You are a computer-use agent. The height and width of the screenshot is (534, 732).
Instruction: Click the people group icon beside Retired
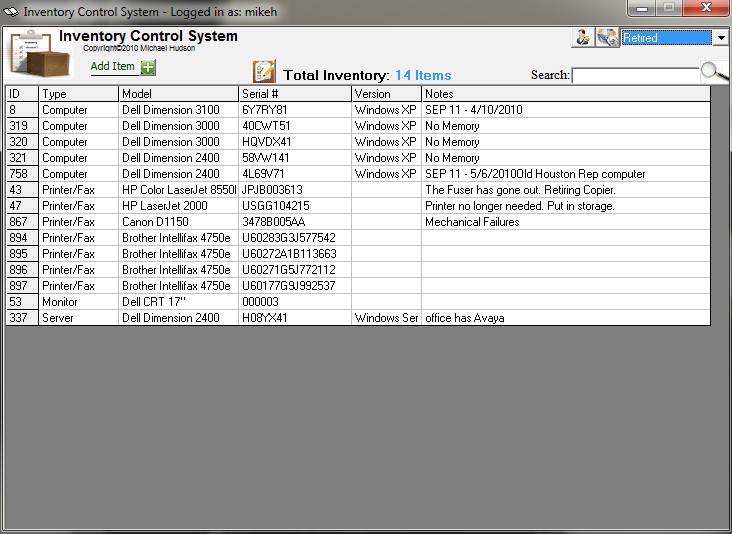(607, 37)
